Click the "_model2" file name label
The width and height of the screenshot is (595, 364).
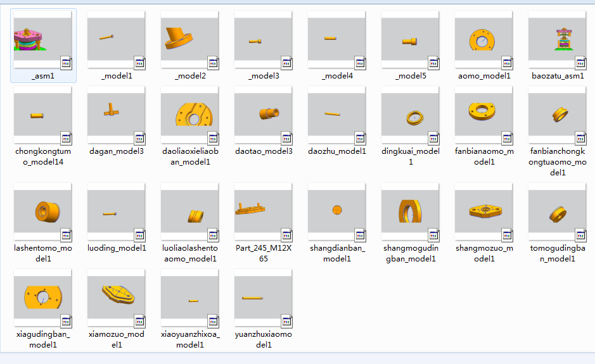tap(190, 76)
